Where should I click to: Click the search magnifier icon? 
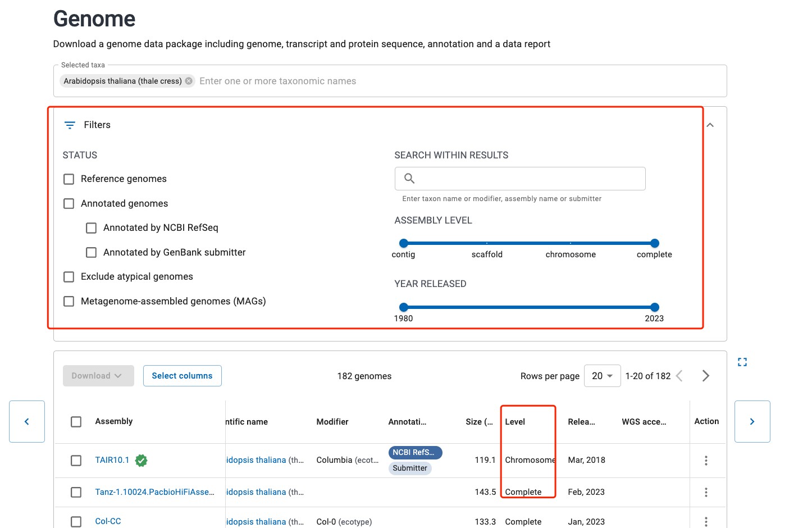click(x=409, y=179)
